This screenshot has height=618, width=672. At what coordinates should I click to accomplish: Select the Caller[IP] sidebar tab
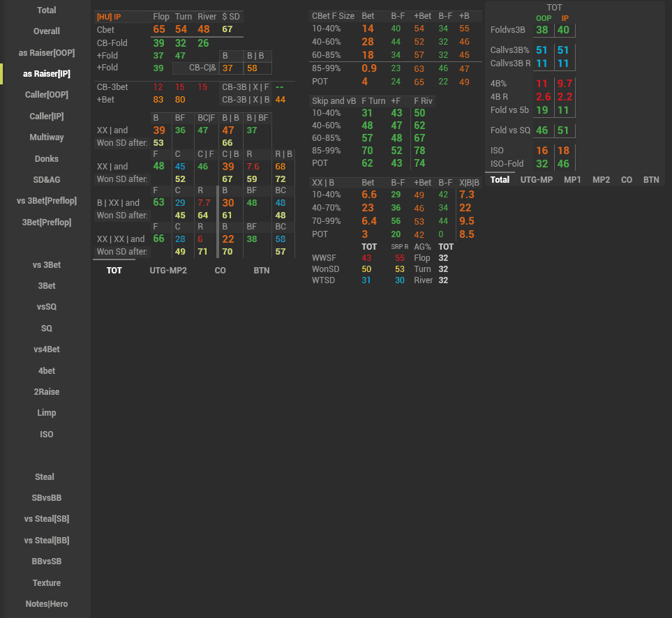pos(46,116)
